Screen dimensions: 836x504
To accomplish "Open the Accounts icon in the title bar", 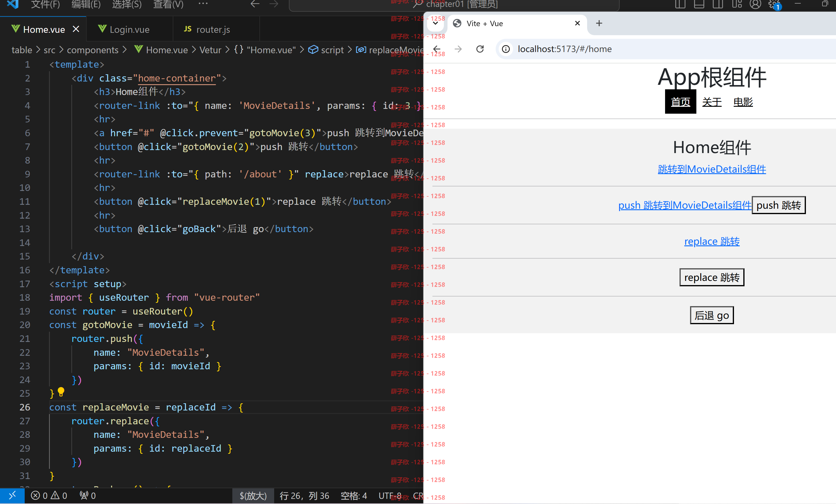I will 755,4.
